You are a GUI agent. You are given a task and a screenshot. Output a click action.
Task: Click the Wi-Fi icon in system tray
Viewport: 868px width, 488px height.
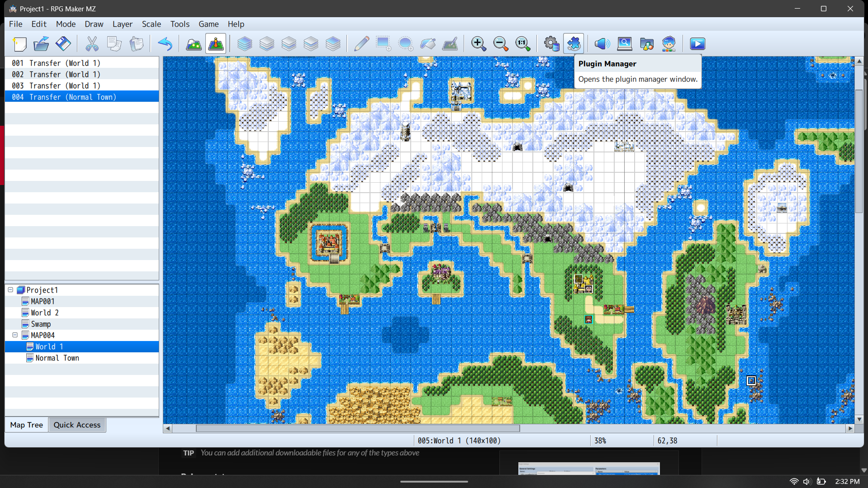tap(794, 482)
